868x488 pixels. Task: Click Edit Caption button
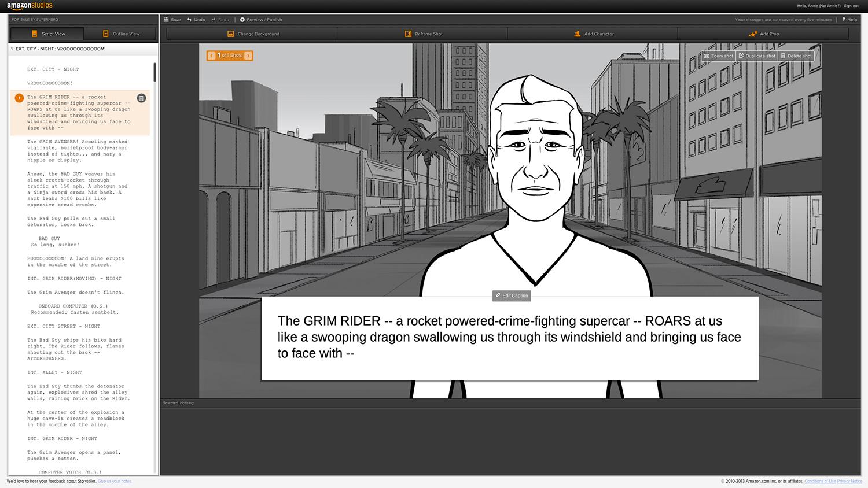point(512,295)
